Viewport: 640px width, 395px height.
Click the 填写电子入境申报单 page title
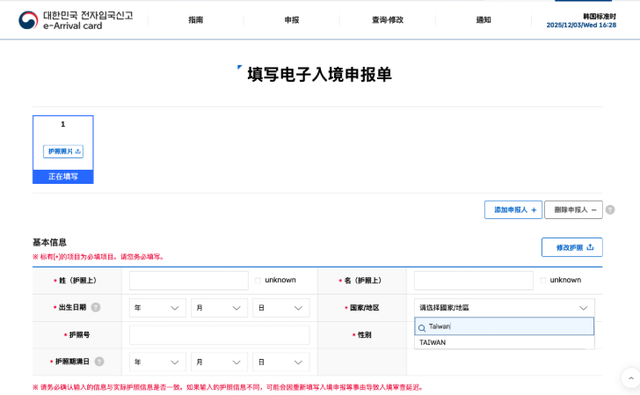pos(319,75)
